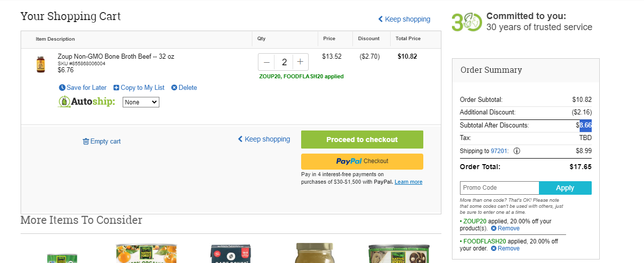This screenshot has width=644, height=263.
Task: Click the Proceed to checkout button
Action: [x=362, y=140]
